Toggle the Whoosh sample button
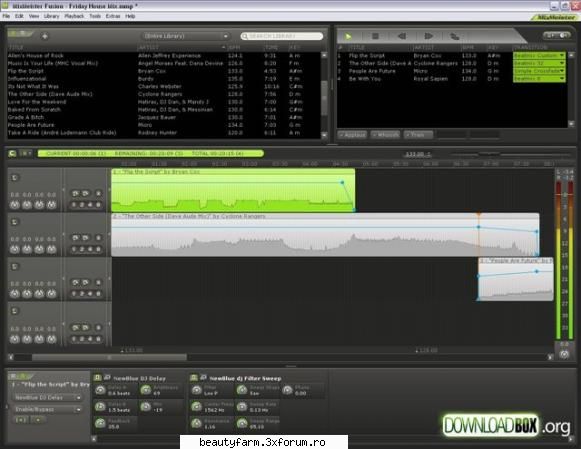Screen dimensions: 581x449 point(385,135)
